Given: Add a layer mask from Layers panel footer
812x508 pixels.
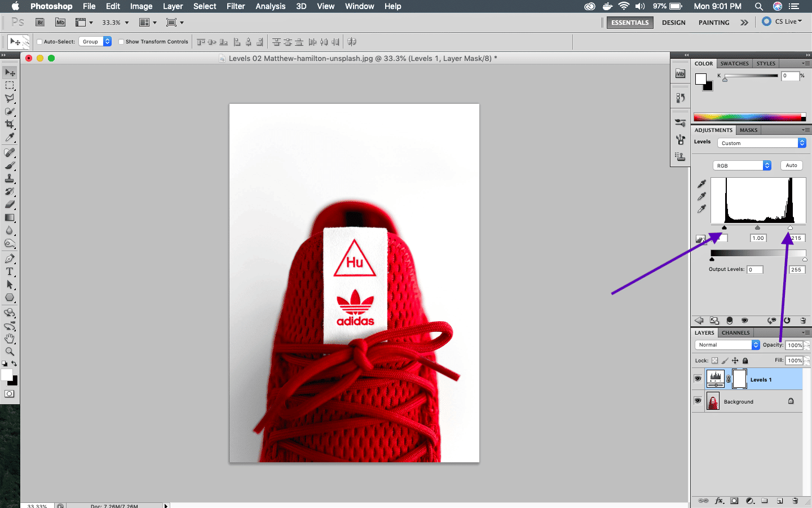Looking at the screenshot, I should 734,501.
